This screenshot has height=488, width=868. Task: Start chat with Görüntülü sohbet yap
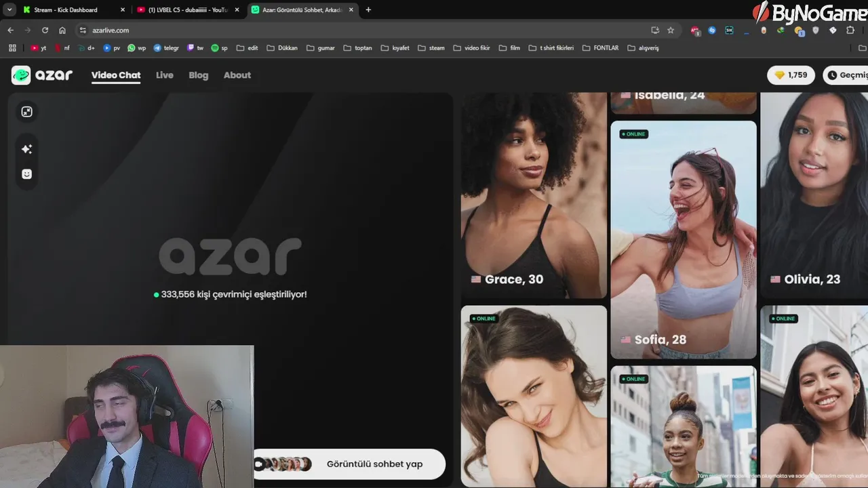click(x=349, y=464)
